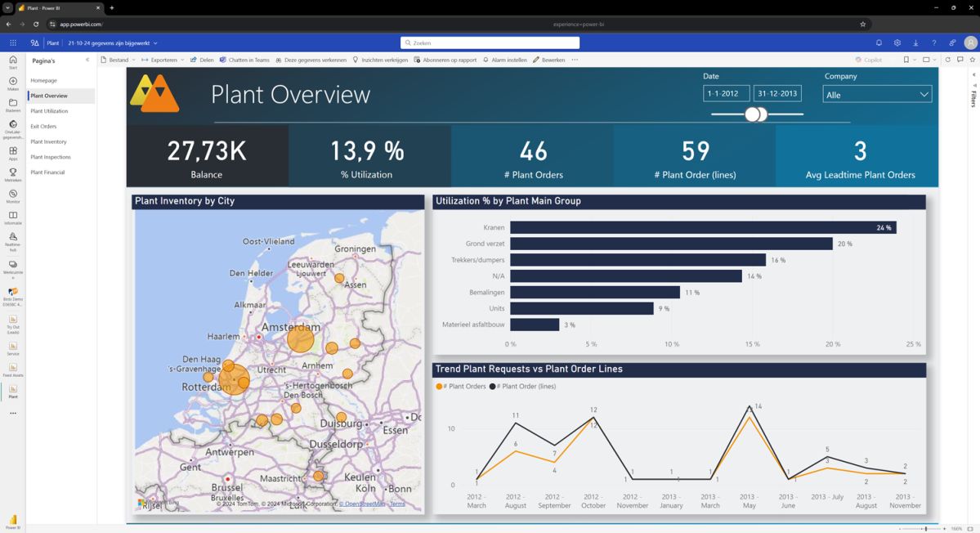This screenshot has width=980, height=533.
Task: Open Monitor from the sidebar
Action: pyautogui.click(x=12, y=195)
